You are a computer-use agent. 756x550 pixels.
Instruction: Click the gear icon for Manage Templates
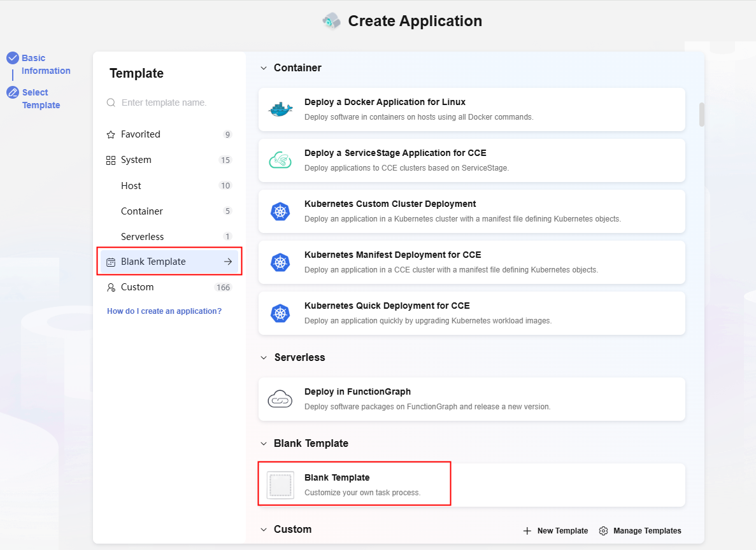(603, 531)
